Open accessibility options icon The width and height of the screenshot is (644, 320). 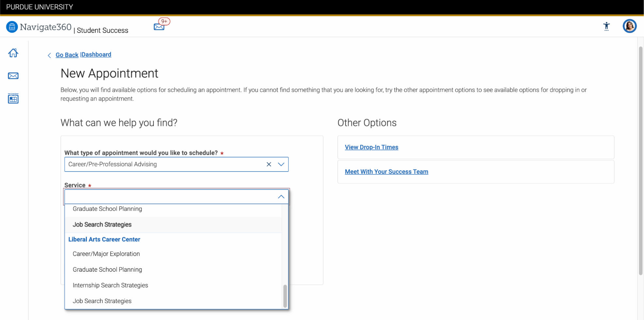pyautogui.click(x=606, y=26)
